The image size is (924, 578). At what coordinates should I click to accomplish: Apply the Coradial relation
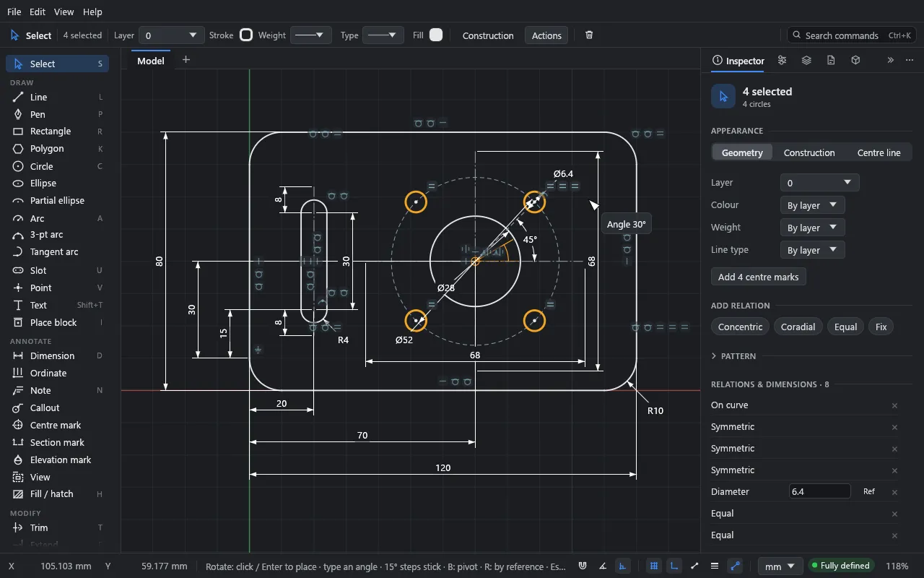tap(798, 327)
